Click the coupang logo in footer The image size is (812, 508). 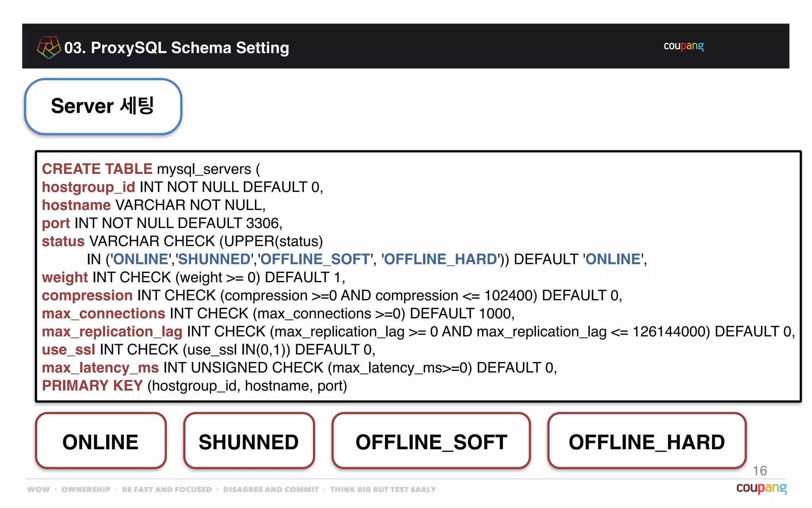[x=761, y=488]
